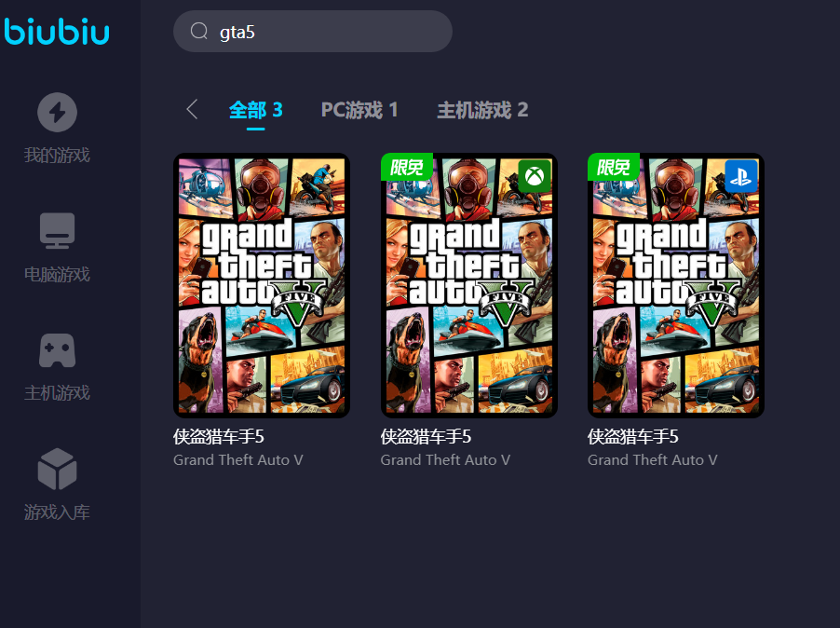Switch to the PC游戏 1 tab
The width and height of the screenshot is (840, 628).
pyautogui.click(x=359, y=110)
